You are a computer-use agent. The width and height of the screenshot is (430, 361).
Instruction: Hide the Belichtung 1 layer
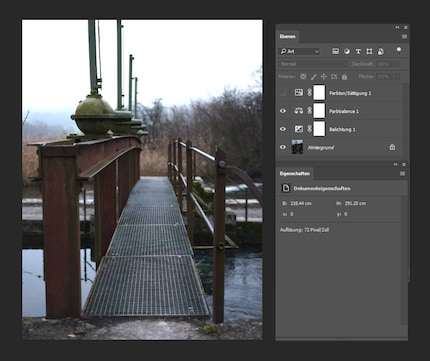point(283,129)
